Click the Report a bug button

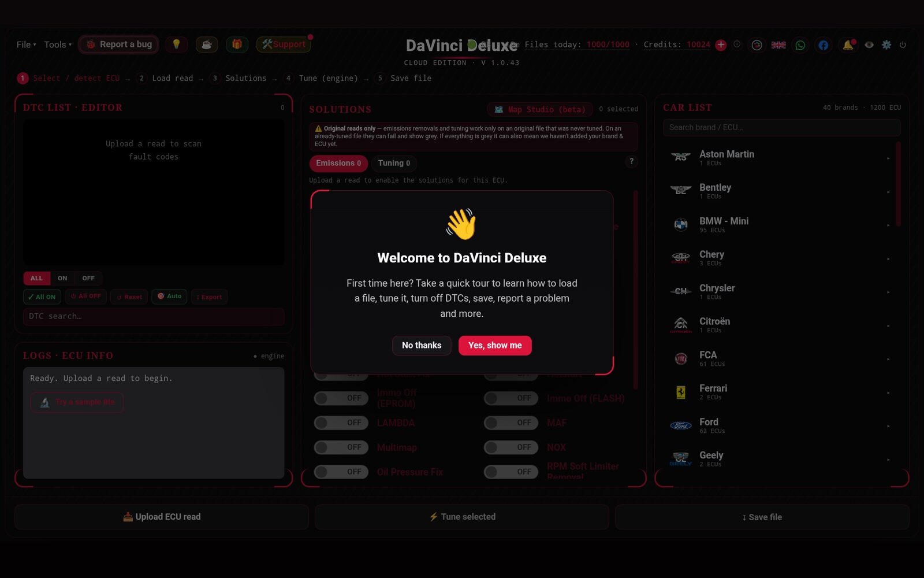119,45
